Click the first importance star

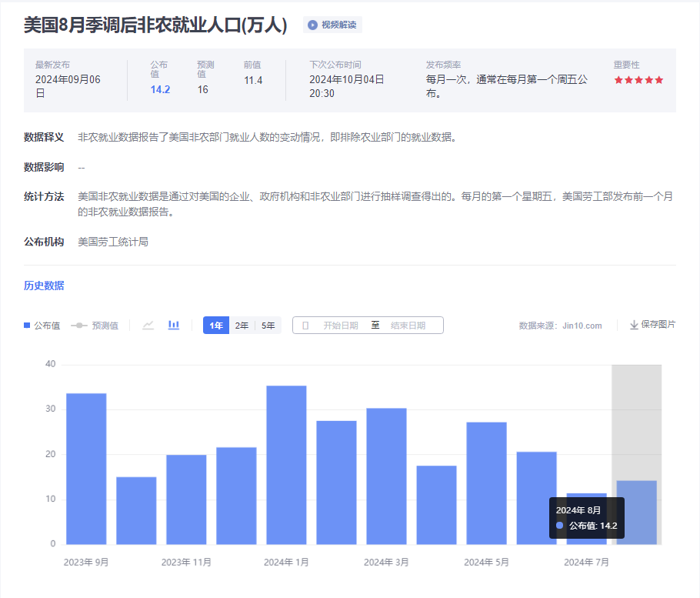[x=618, y=80]
